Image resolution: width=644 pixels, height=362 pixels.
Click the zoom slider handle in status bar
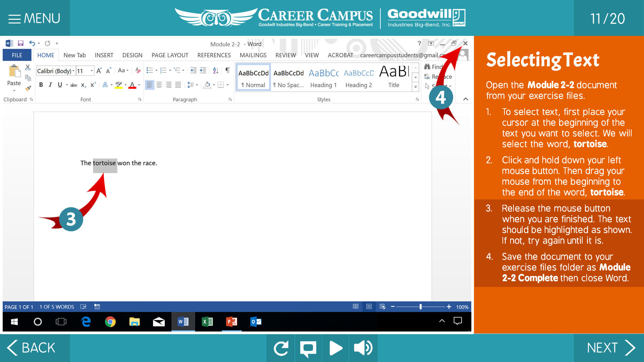click(420, 307)
